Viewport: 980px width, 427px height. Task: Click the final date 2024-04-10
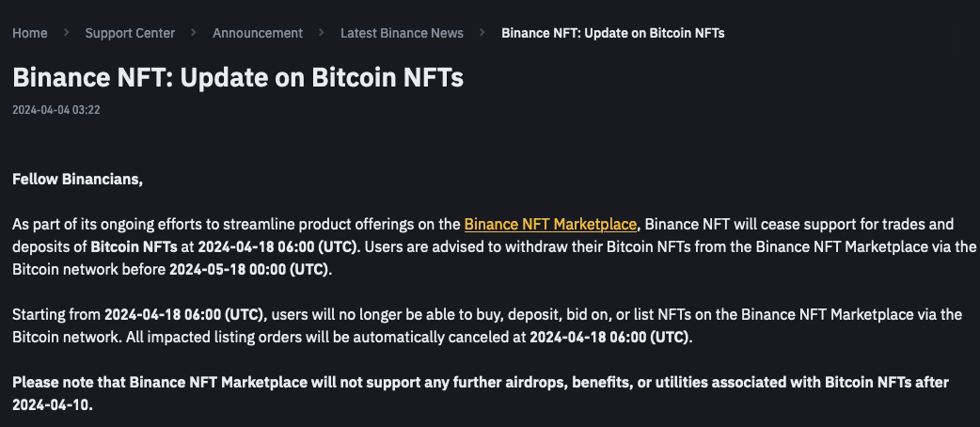tap(51, 404)
